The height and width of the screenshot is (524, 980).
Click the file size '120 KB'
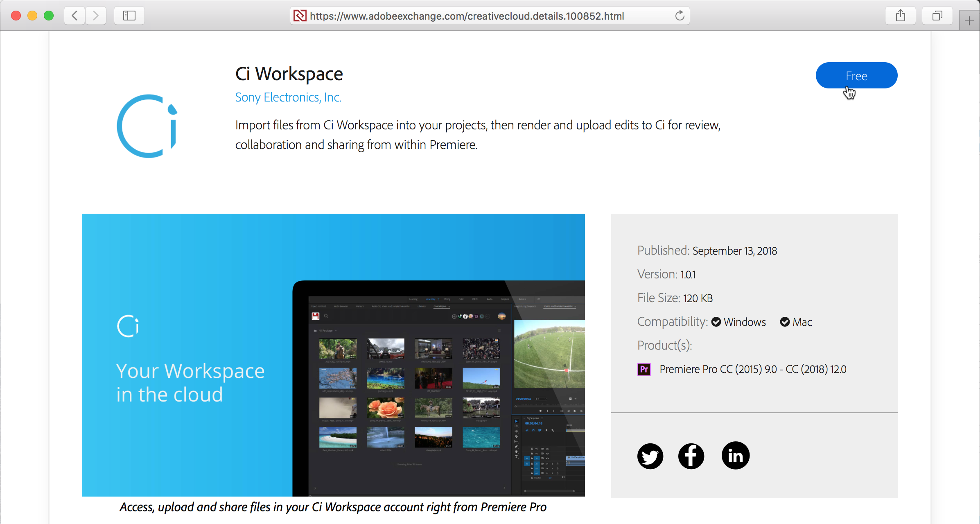coord(698,298)
